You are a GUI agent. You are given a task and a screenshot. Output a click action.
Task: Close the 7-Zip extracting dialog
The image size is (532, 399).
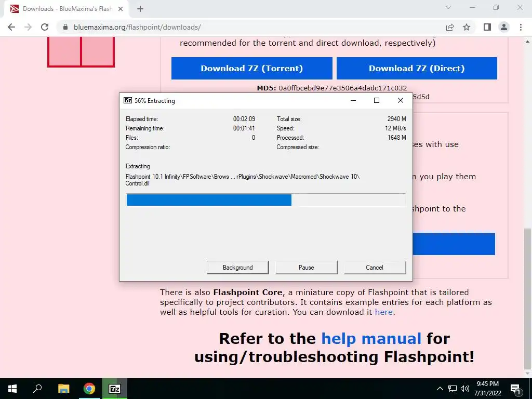[401, 100]
